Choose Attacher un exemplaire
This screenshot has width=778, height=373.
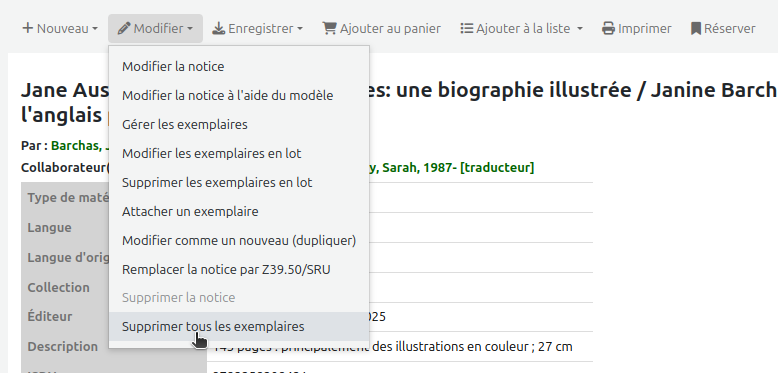(x=239, y=211)
